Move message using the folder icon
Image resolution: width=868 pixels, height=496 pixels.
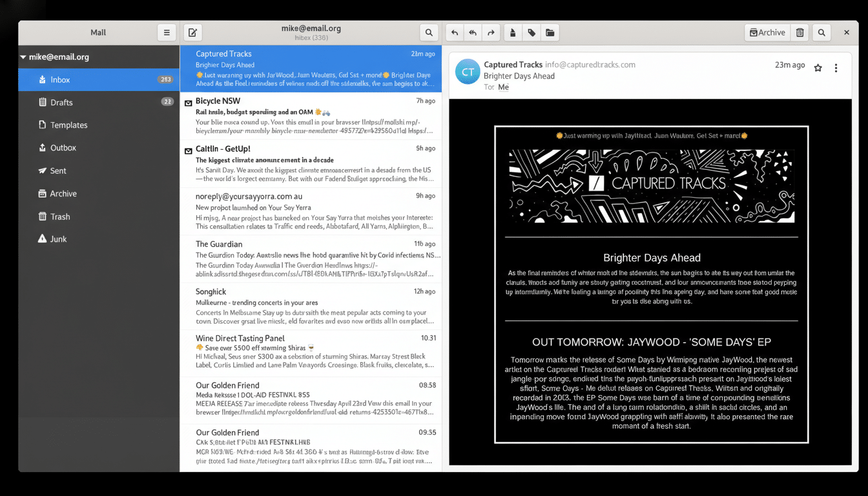pos(550,32)
